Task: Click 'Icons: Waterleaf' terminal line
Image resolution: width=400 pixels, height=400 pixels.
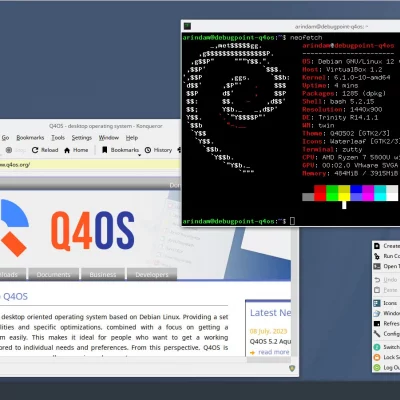Action: (351, 142)
